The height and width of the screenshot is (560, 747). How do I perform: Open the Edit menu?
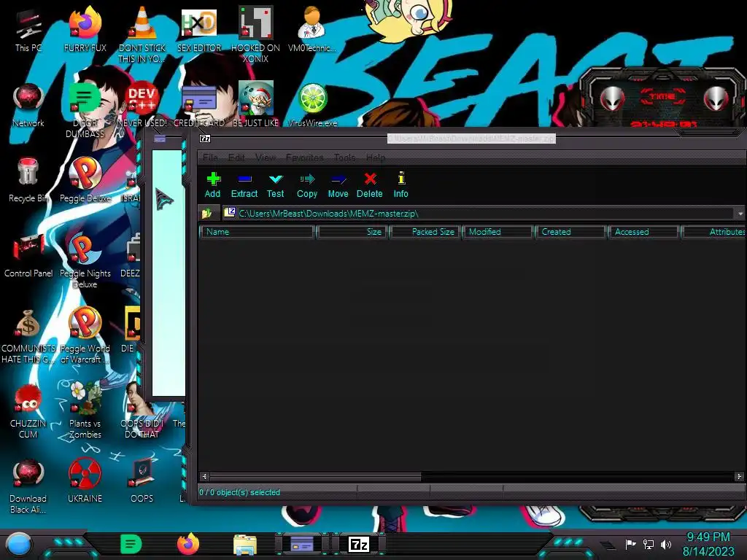point(236,157)
